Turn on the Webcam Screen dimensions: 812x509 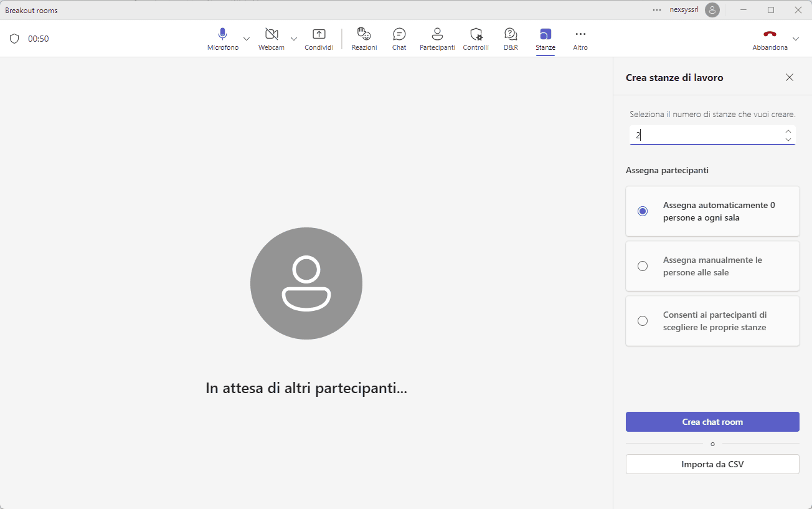(271, 39)
